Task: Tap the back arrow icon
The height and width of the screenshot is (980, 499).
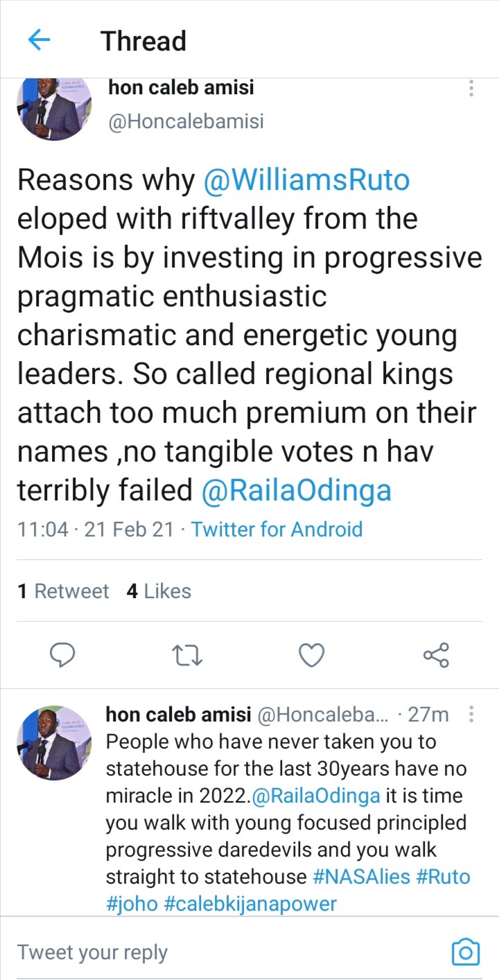Action: (x=39, y=41)
